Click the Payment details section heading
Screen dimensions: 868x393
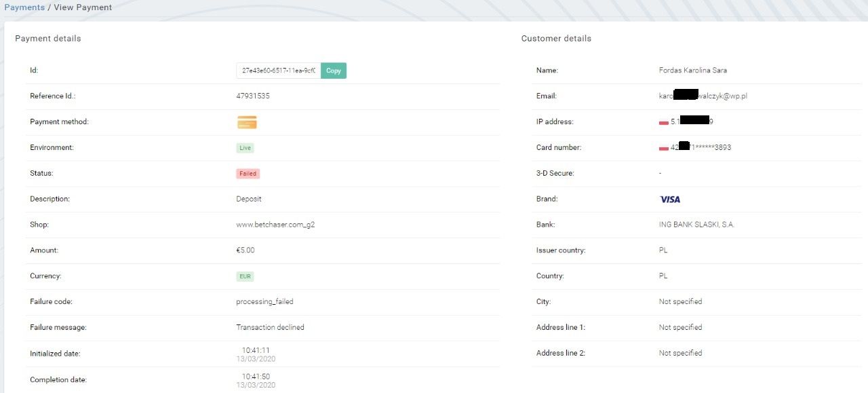tap(48, 39)
